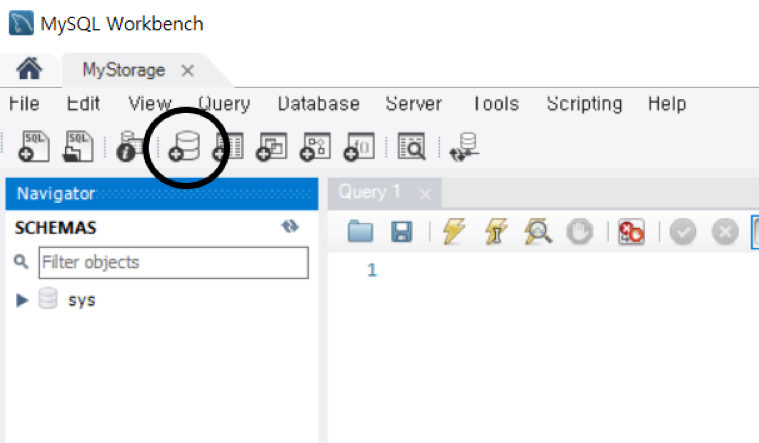
Task: Open the View menu
Action: (x=150, y=104)
